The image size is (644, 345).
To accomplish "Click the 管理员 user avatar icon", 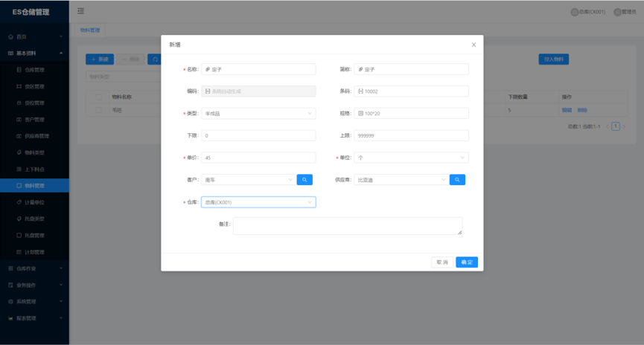I will click(617, 12).
